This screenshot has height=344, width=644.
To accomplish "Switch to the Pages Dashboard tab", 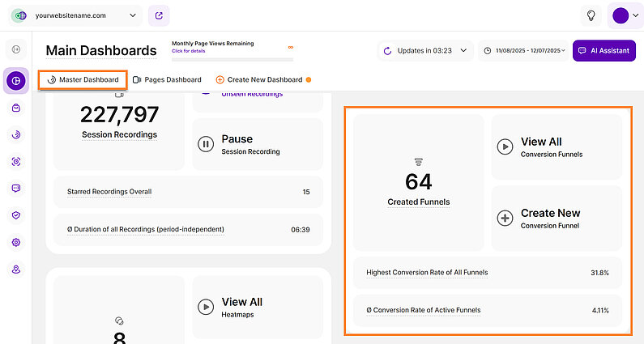I will coord(167,80).
